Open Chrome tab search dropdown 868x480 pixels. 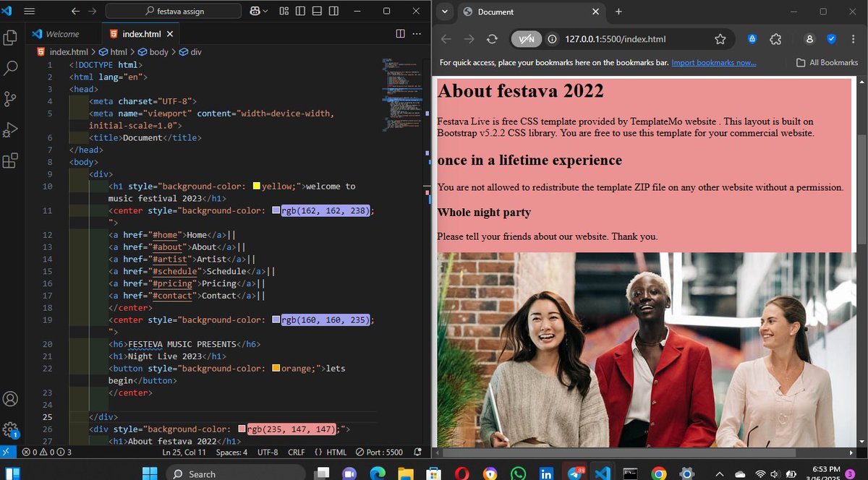(x=444, y=12)
